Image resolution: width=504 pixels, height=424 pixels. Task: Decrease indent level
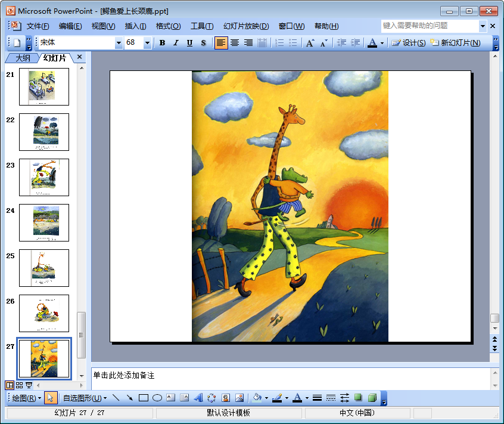tap(341, 43)
